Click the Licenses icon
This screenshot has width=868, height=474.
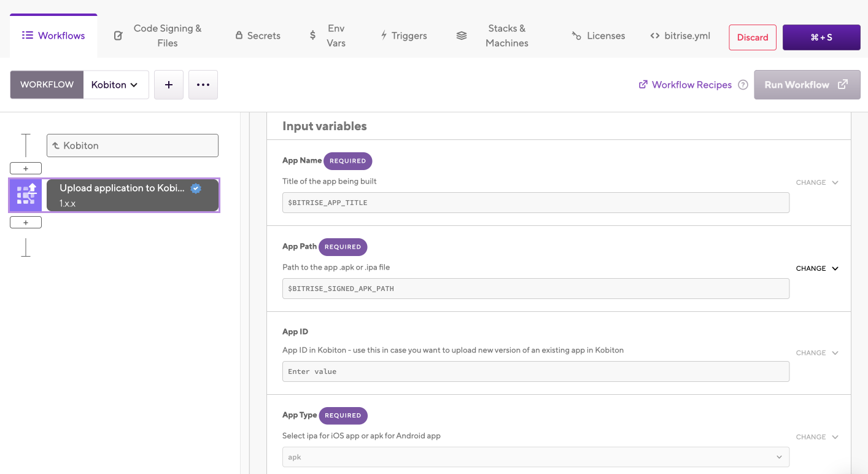click(576, 36)
